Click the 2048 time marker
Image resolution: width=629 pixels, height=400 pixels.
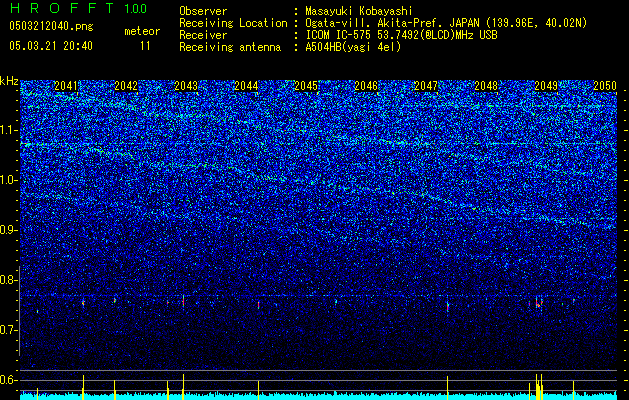coord(486,86)
